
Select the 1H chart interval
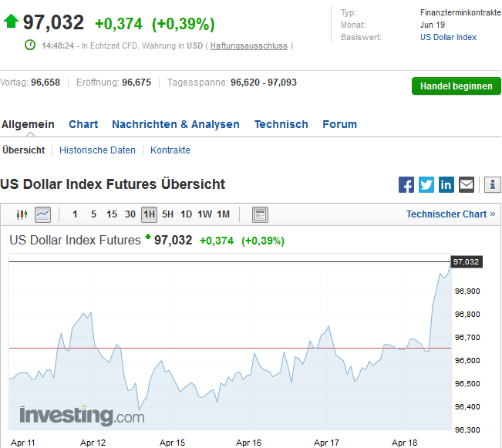pyautogui.click(x=149, y=214)
